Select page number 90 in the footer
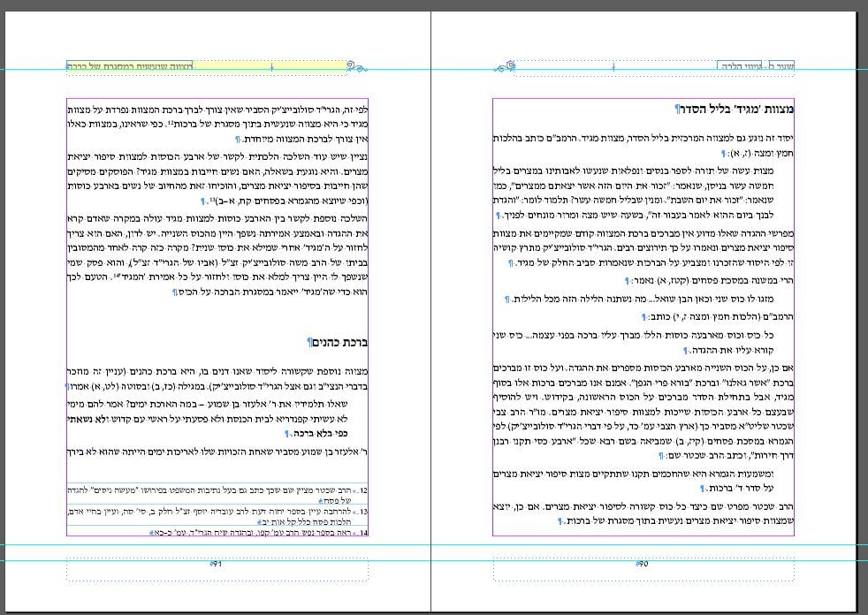This screenshot has height=615, width=868. pyautogui.click(x=642, y=564)
